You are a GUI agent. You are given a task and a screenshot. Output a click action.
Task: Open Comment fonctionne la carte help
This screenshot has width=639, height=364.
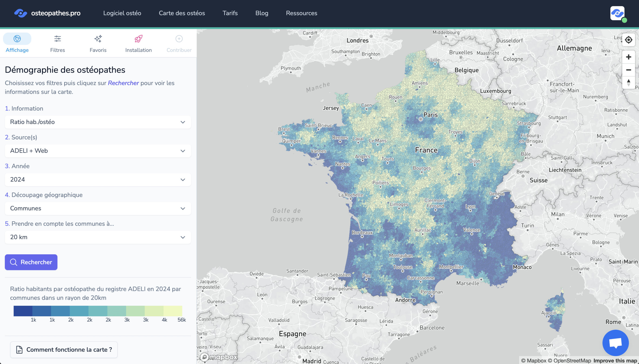(x=64, y=350)
